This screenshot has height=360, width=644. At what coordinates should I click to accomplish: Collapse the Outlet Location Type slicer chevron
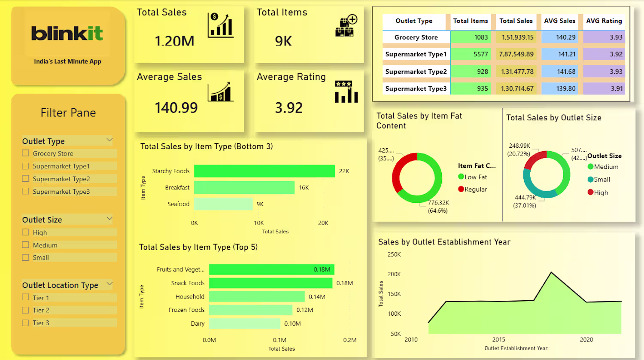109,284
